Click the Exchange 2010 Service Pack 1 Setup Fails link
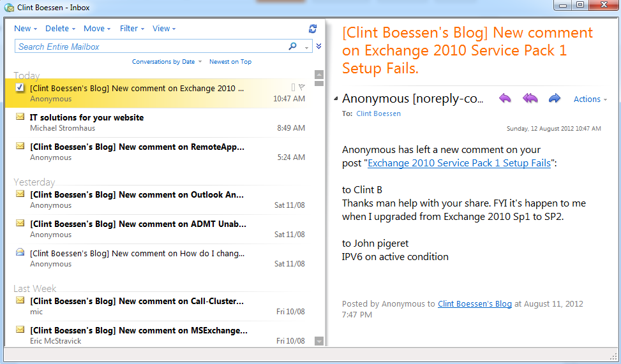621x364 pixels. coord(459,163)
